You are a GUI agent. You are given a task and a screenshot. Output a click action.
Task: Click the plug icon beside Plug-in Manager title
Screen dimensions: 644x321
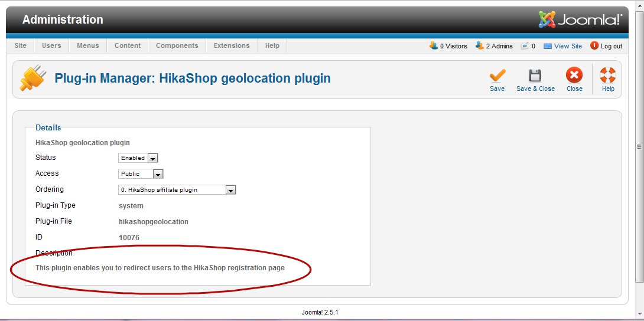coord(33,77)
